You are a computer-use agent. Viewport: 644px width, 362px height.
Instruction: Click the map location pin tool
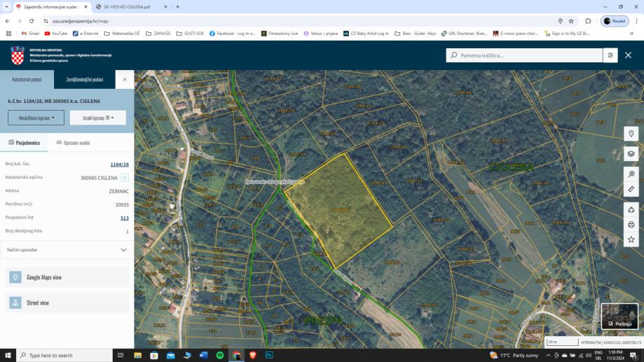coord(631,134)
